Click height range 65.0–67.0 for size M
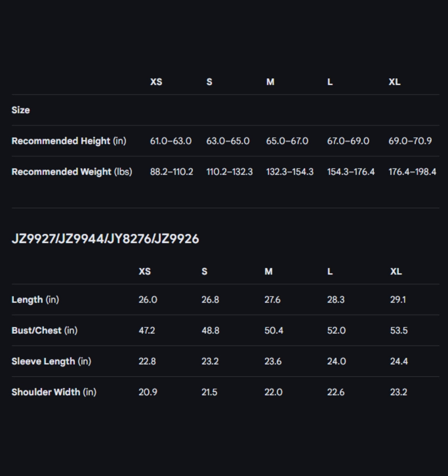This screenshot has height=476, width=448. 287,141
